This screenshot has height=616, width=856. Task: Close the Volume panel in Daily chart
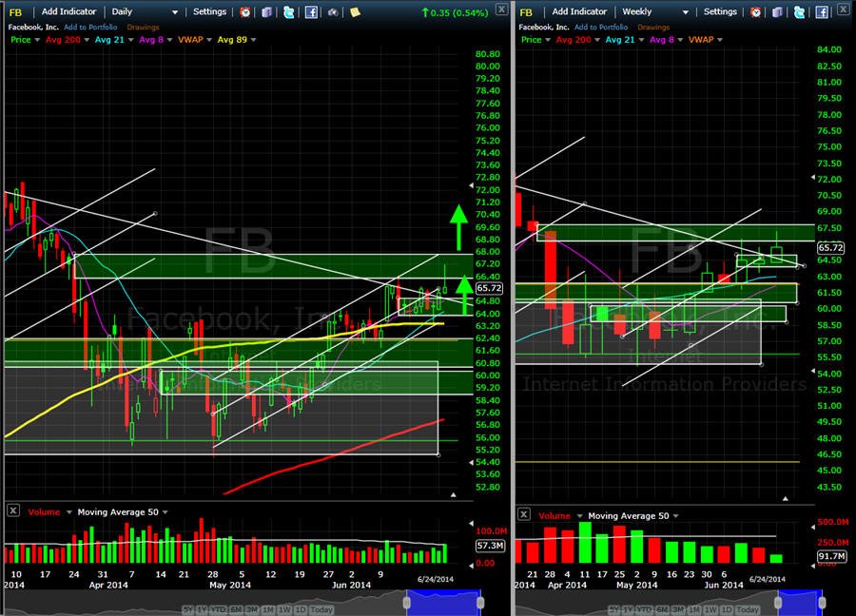(x=13, y=510)
